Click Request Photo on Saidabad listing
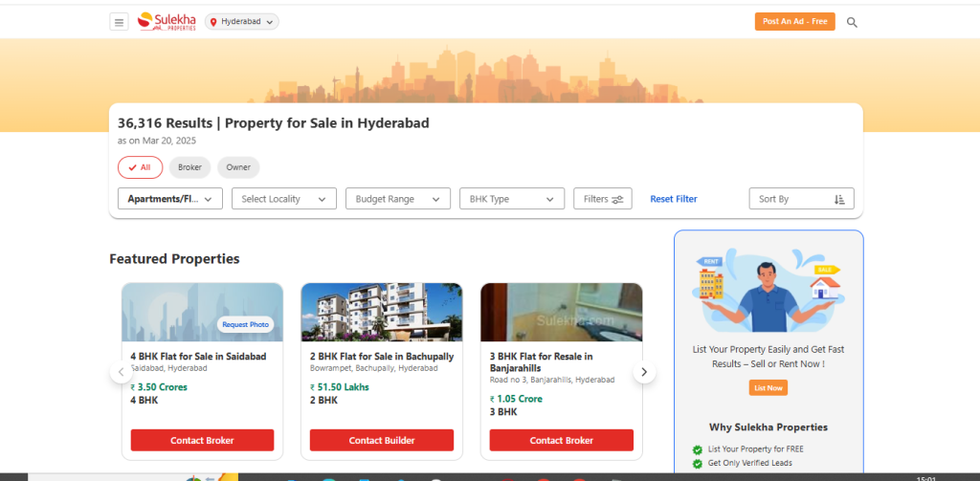The height and width of the screenshot is (481, 980). 245,325
